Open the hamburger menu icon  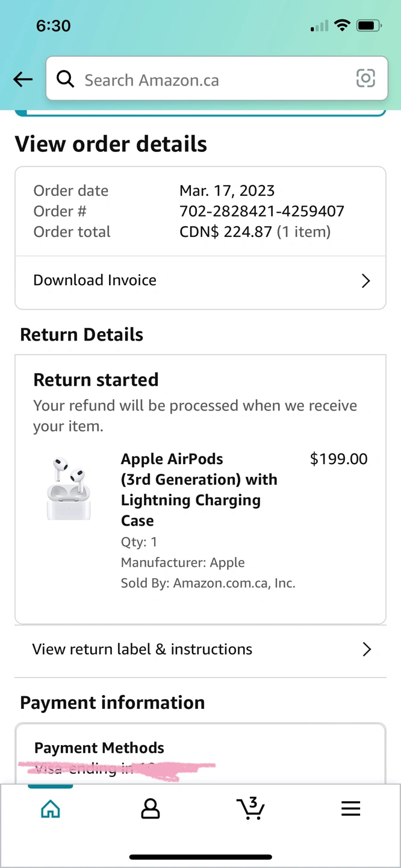350,808
